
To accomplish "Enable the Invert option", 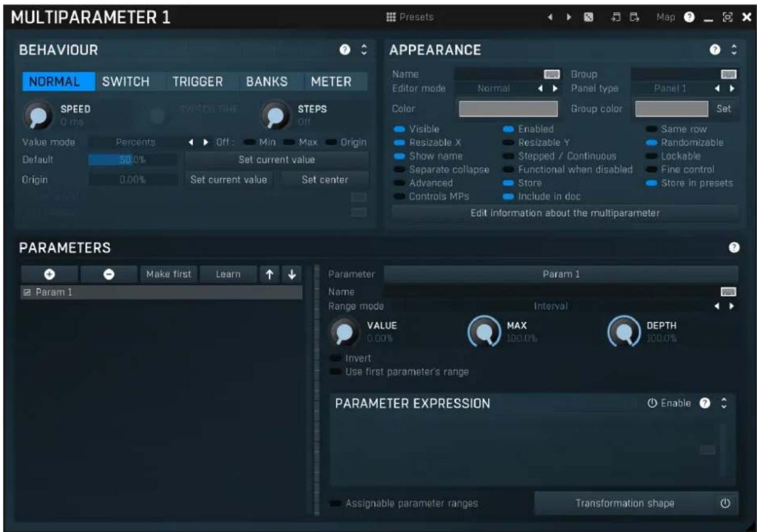I will click(352, 358).
